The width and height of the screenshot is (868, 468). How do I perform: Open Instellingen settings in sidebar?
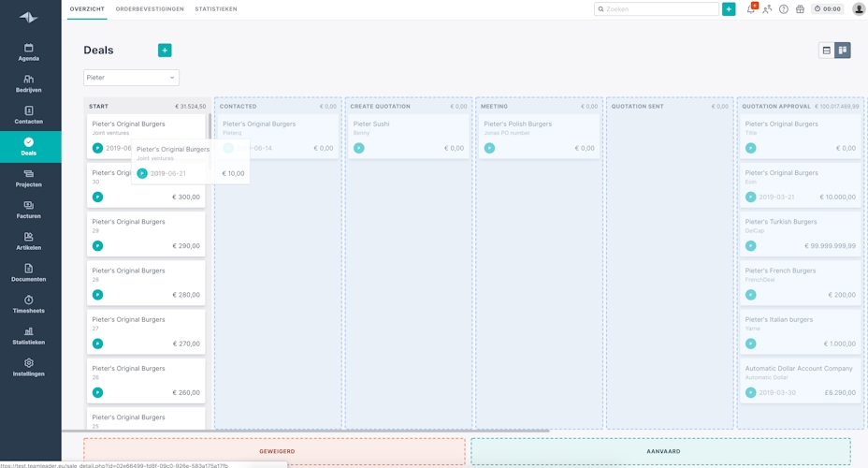click(x=29, y=367)
